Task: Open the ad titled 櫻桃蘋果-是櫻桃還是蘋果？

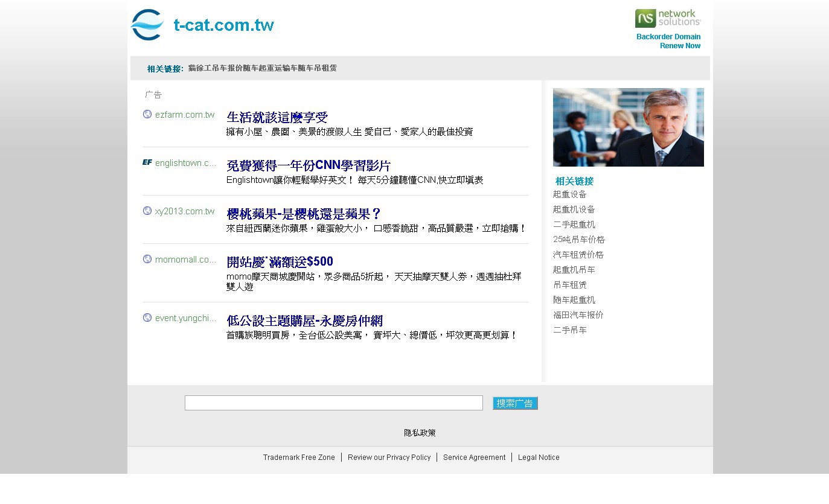Action: coord(304,214)
